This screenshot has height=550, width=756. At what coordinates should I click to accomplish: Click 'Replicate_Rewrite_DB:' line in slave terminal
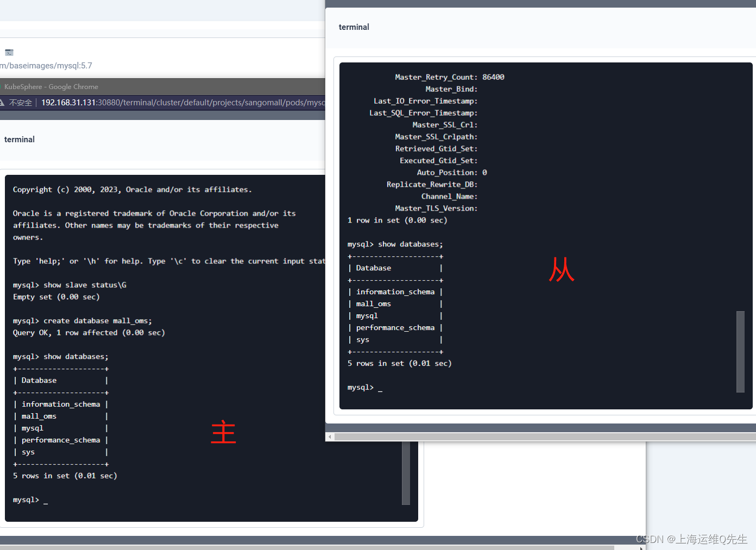(432, 185)
